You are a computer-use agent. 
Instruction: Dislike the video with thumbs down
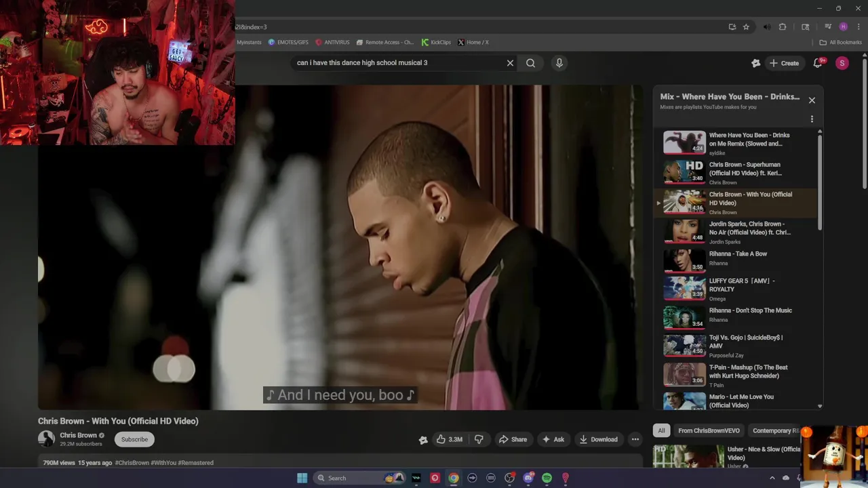(x=479, y=439)
